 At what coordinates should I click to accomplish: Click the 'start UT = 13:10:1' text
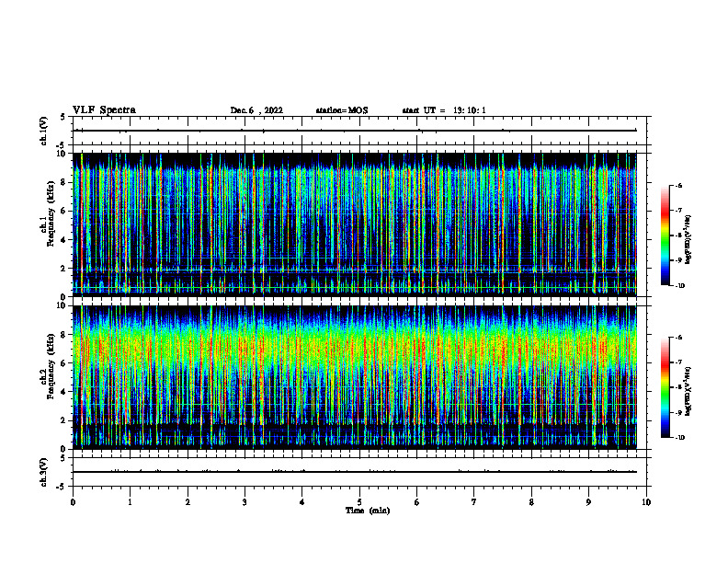(444, 110)
